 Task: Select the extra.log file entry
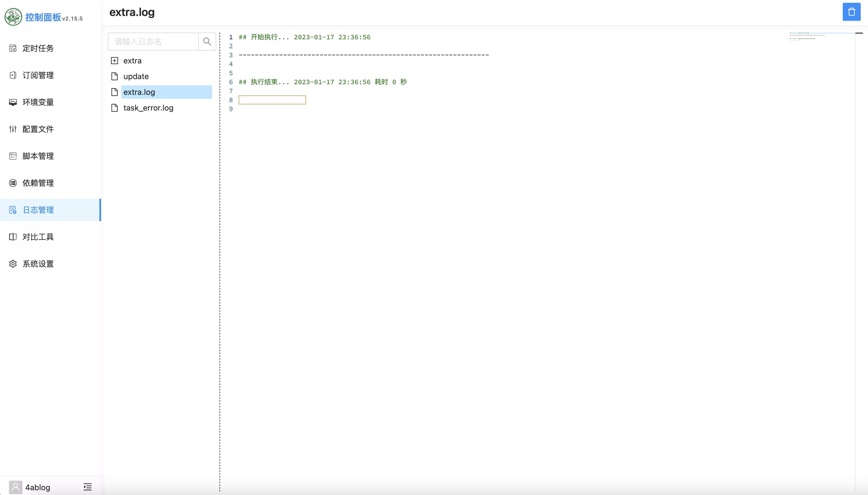166,92
